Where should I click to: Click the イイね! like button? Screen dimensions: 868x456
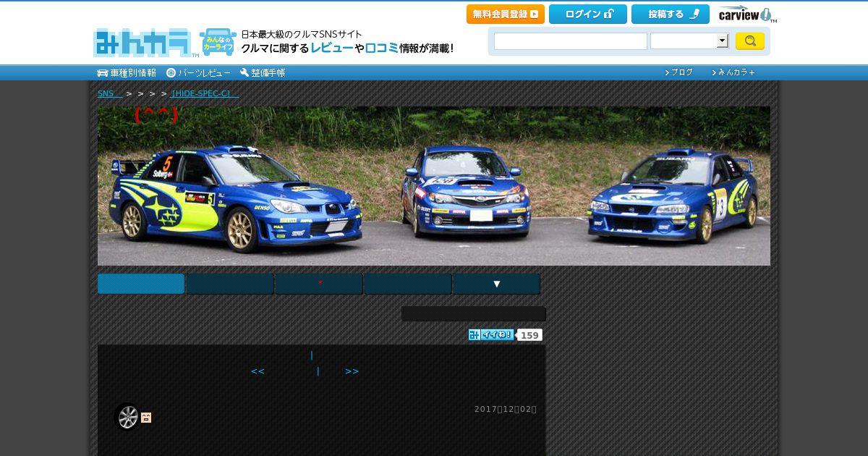(x=491, y=334)
